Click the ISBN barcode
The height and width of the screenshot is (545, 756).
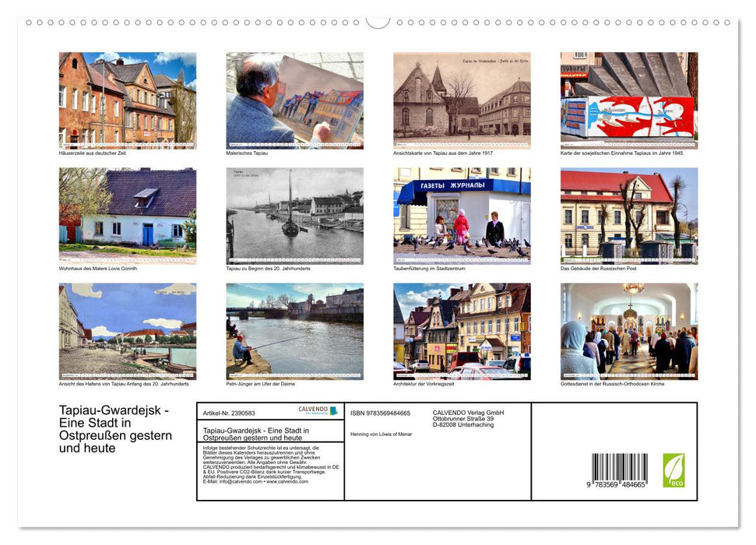(x=618, y=471)
